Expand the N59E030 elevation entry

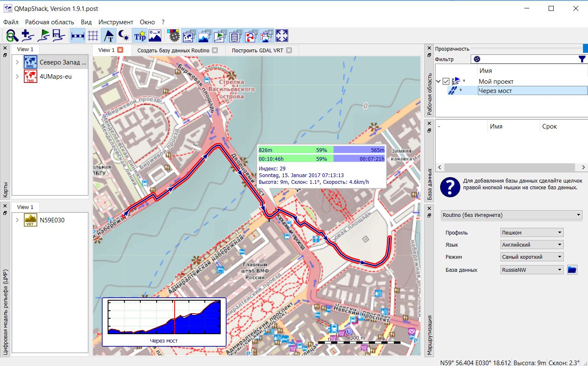[x=17, y=220]
